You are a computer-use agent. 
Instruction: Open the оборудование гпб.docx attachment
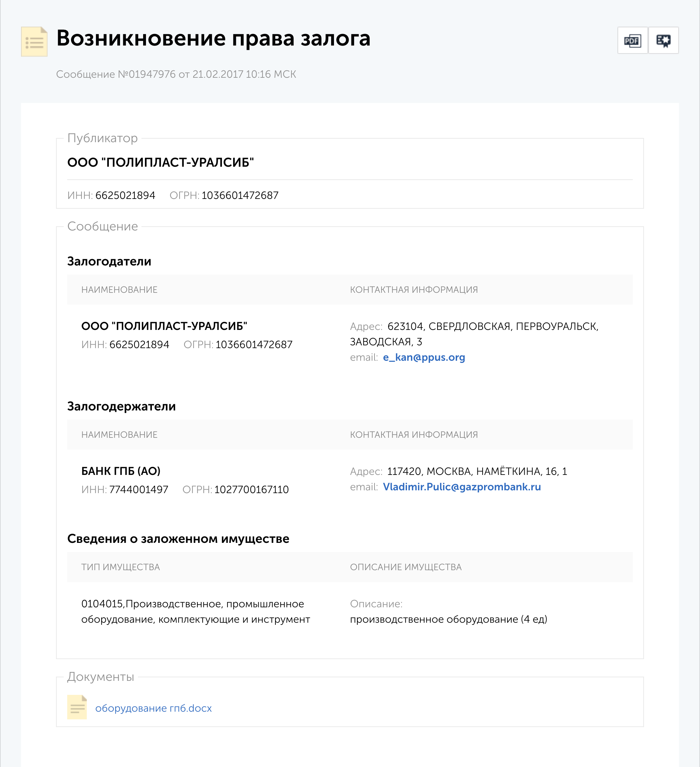(153, 708)
